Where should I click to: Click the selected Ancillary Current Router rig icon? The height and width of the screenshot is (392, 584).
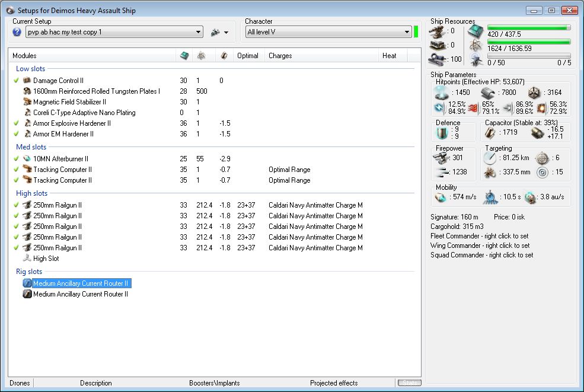click(27, 283)
